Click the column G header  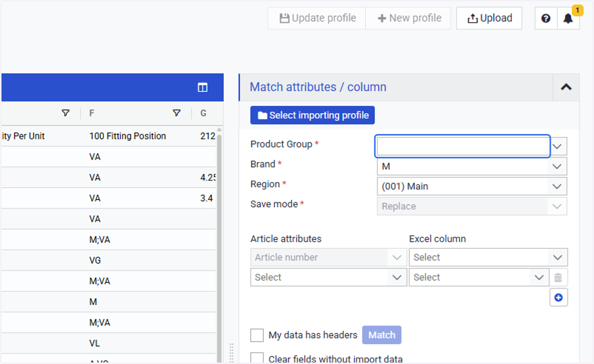[x=203, y=113]
